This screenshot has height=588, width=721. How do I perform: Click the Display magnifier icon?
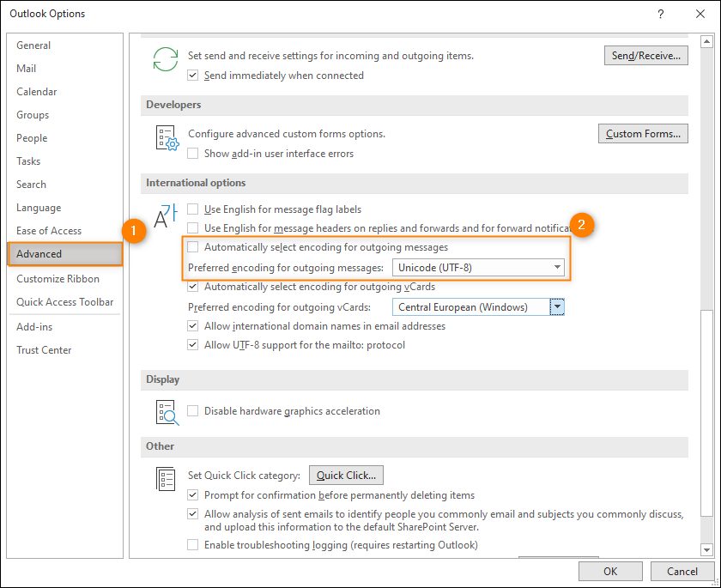click(x=167, y=412)
